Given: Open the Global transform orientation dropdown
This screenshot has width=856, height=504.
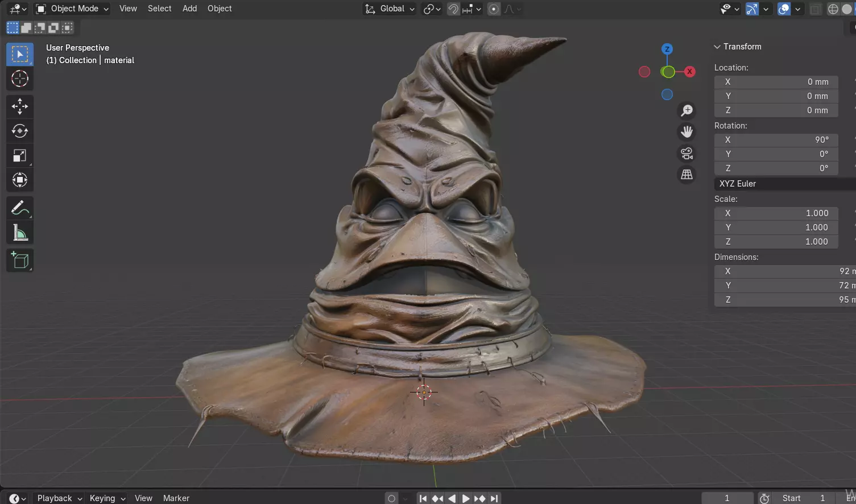Looking at the screenshot, I should 390,9.
